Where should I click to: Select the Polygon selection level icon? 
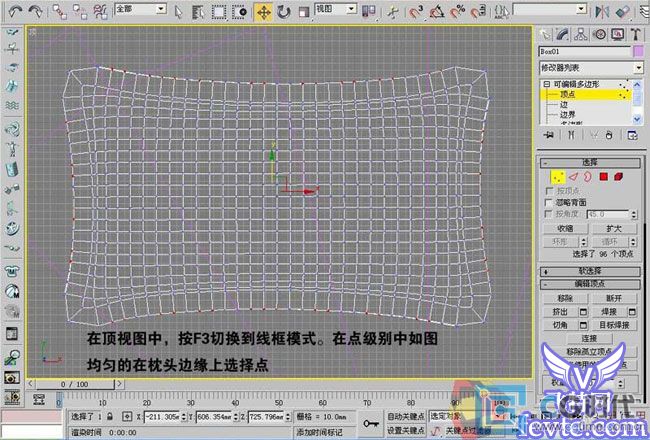tap(604, 177)
